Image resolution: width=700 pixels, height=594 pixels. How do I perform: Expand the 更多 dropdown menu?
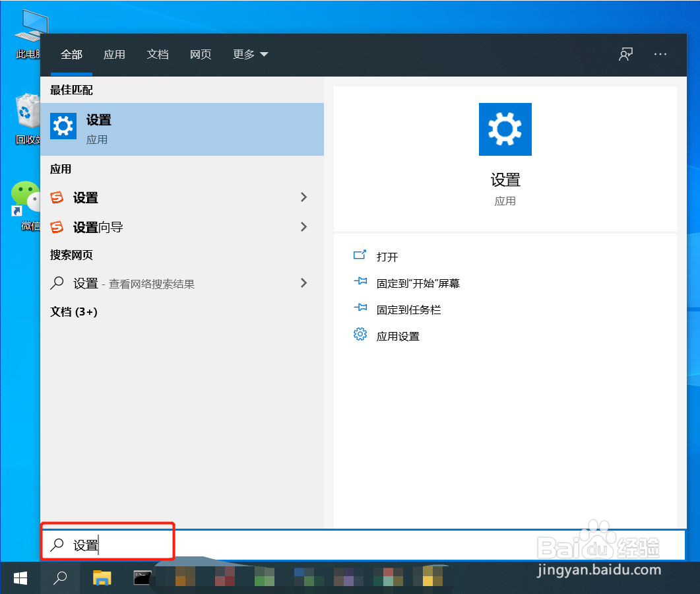tap(249, 54)
